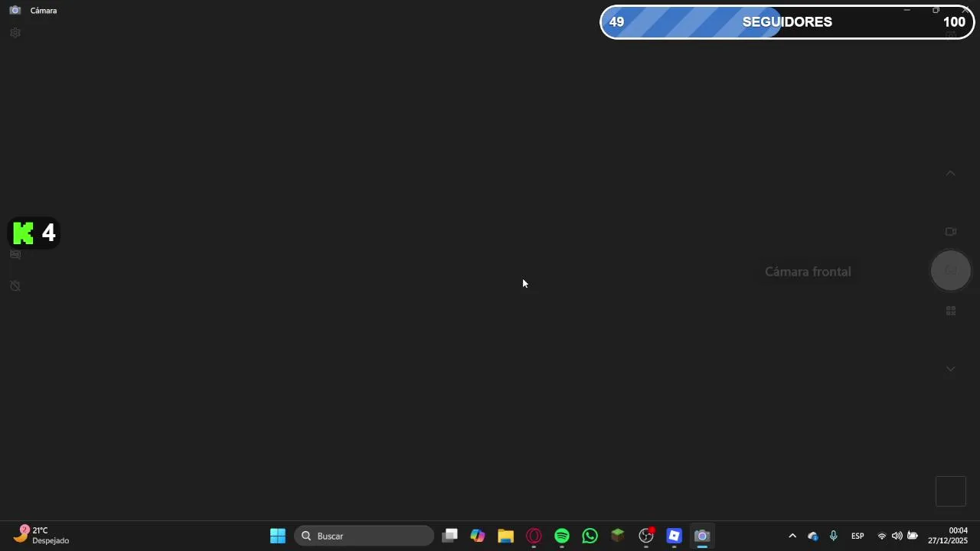This screenshot has height=551, width=980.
Task: Open clock and date 27/12/2025
Action: [x=948, y=536]
